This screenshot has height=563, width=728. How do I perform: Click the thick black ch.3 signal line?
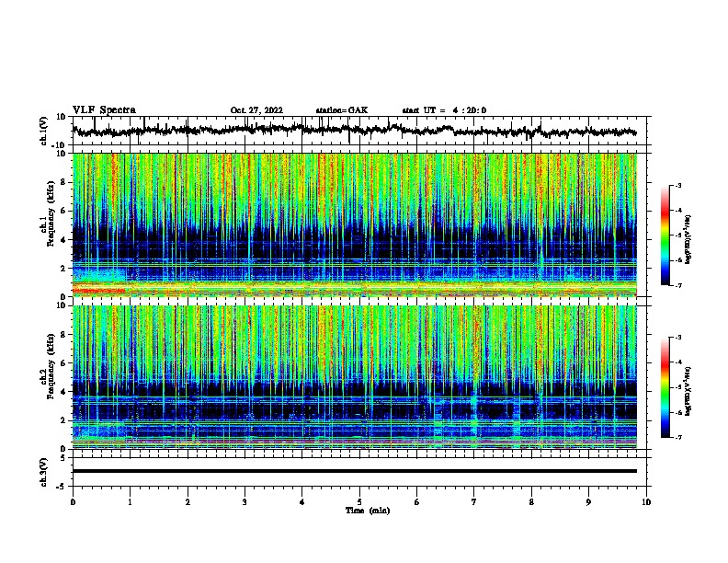354,471
